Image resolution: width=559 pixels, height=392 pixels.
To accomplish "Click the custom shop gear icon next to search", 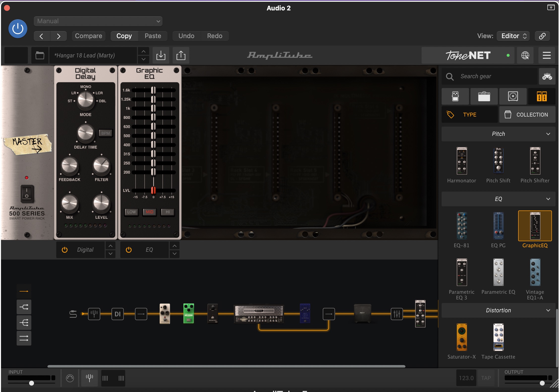I will point(547,76).
